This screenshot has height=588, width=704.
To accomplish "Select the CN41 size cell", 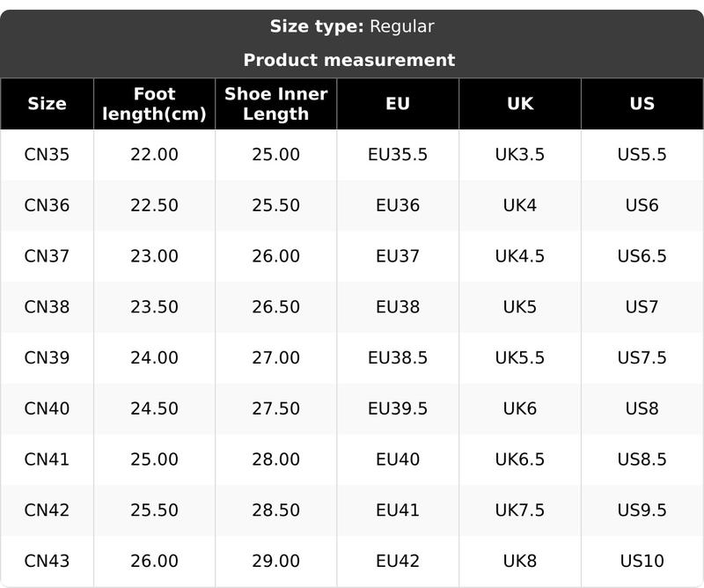I will (x=47, y=459).
